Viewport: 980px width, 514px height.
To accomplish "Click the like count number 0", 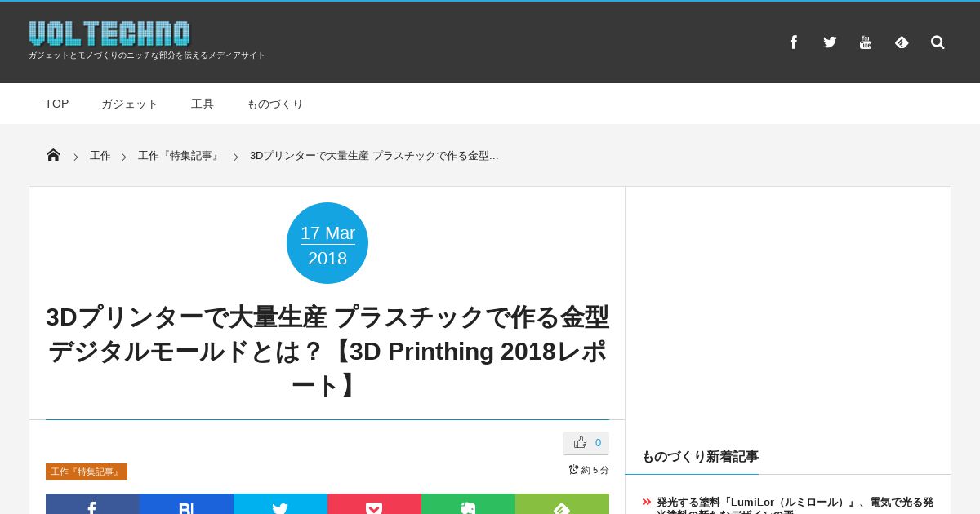I will (x=598, y=443).
